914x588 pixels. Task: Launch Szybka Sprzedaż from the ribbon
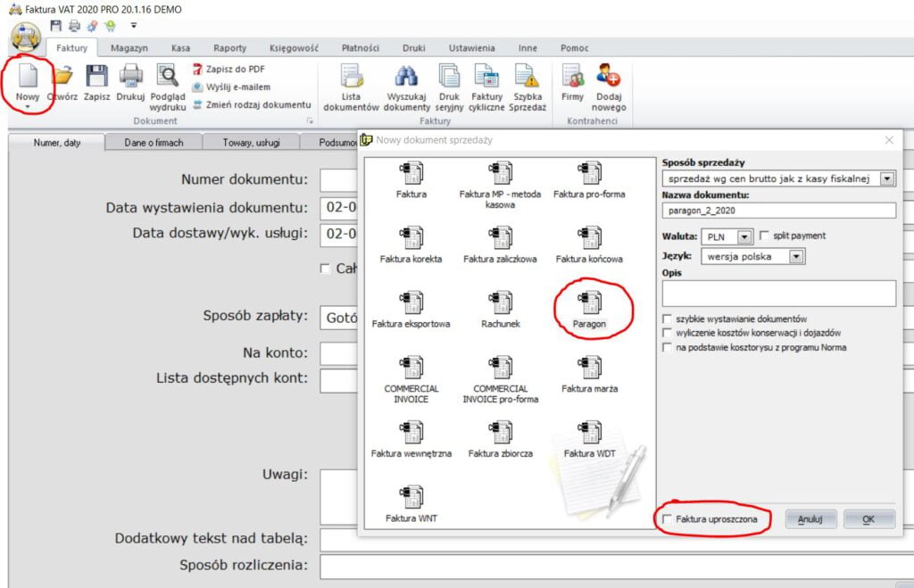pyautogui.click(x=527, y=79)
